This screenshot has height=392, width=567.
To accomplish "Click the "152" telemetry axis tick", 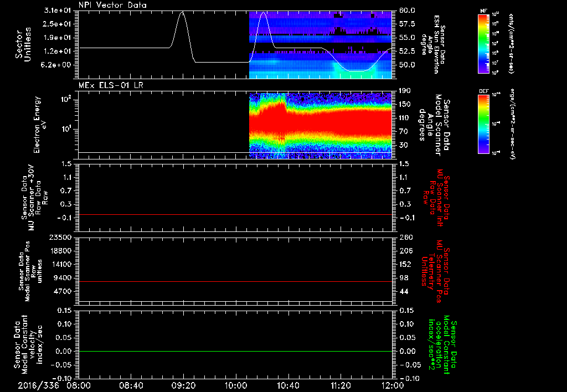I will [406, 264].
